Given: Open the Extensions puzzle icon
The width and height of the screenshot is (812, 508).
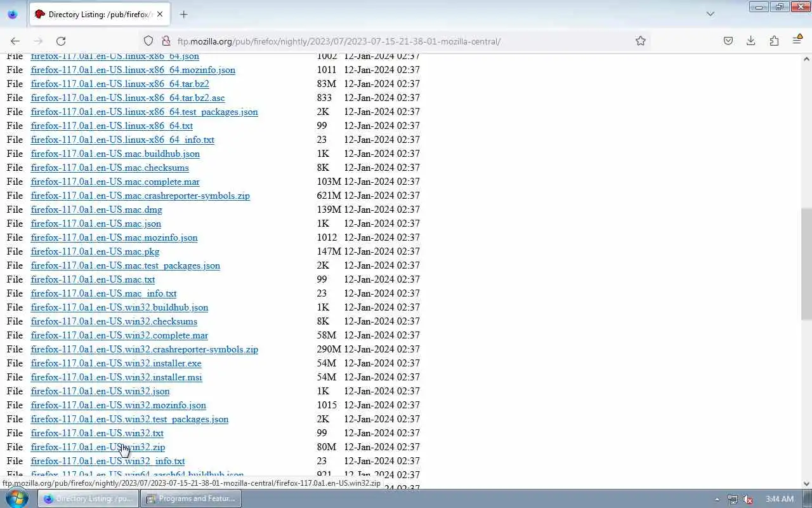Looking at the screenshot, I should [774, 41].
